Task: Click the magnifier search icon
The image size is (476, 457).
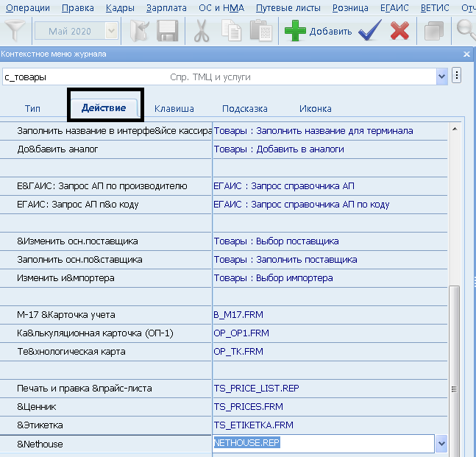Action: click(466, 31)
